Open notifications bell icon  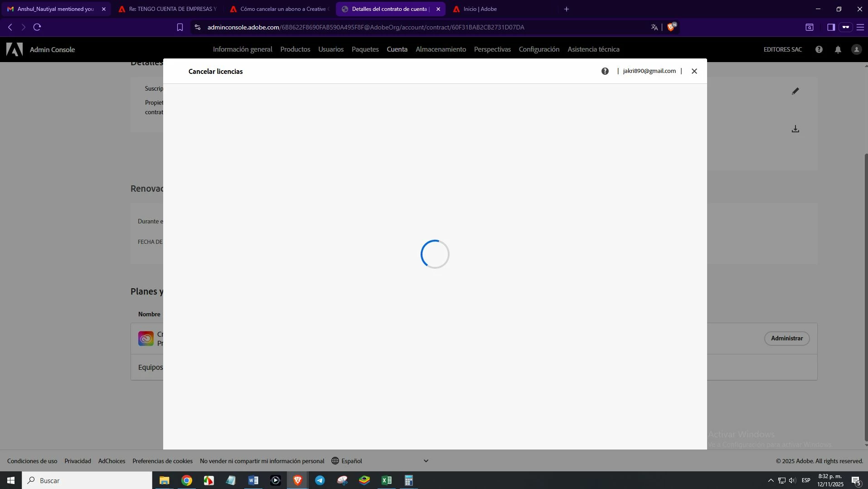pyautogui.click(x=838, y=49)
